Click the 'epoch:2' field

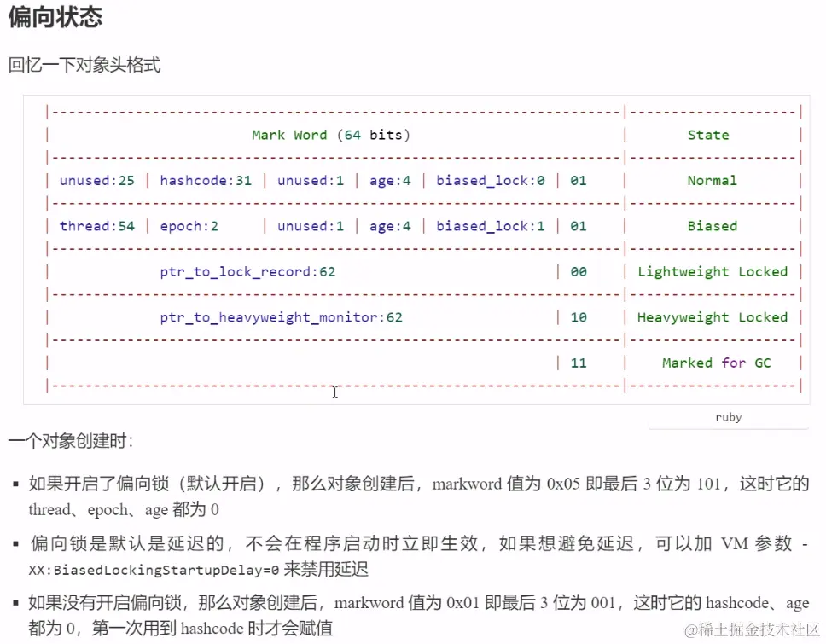(189, 226)
